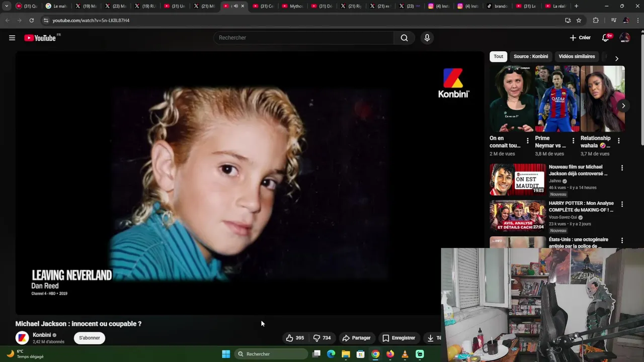Click the Windows taskbar Rechercher box
The height and width of the screenshot is (362, 644).
[272, 354]
